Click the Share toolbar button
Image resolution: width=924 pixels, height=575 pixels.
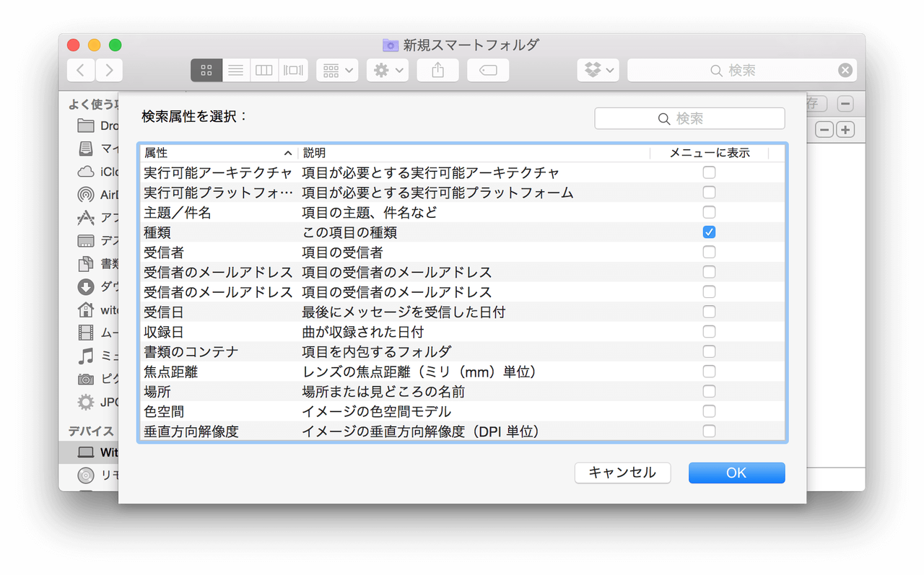point(437,70)
